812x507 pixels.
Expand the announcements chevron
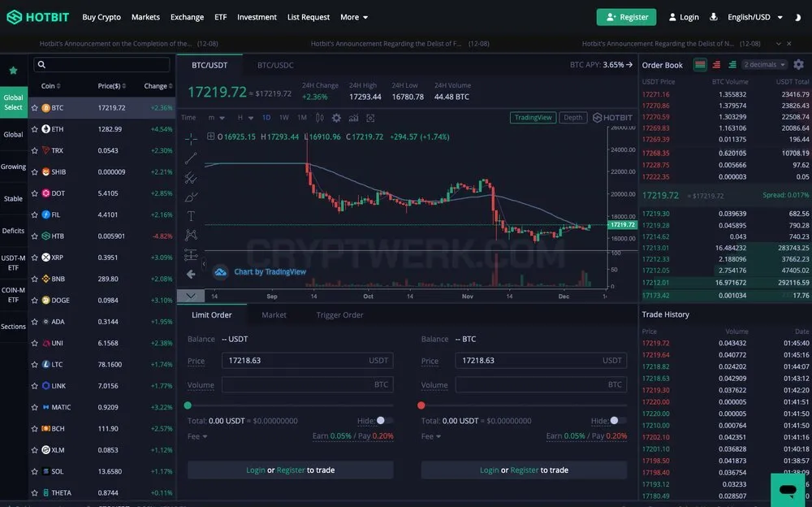[779, 44]
